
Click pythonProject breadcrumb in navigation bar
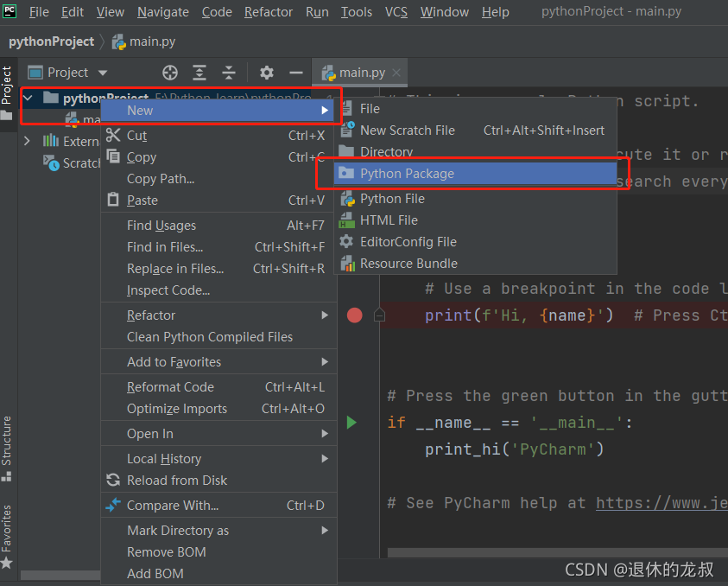52,41
